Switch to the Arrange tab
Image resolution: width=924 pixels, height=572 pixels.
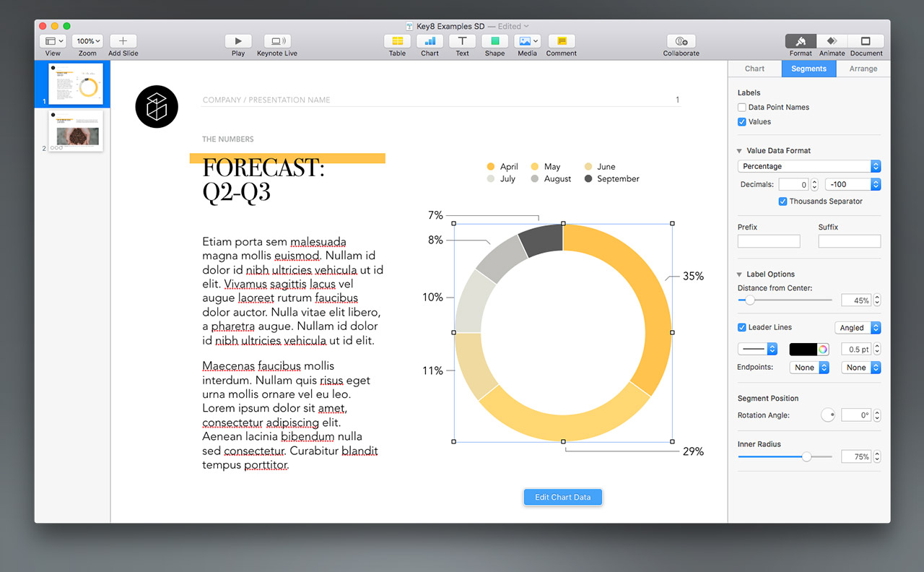click(863, 69)
